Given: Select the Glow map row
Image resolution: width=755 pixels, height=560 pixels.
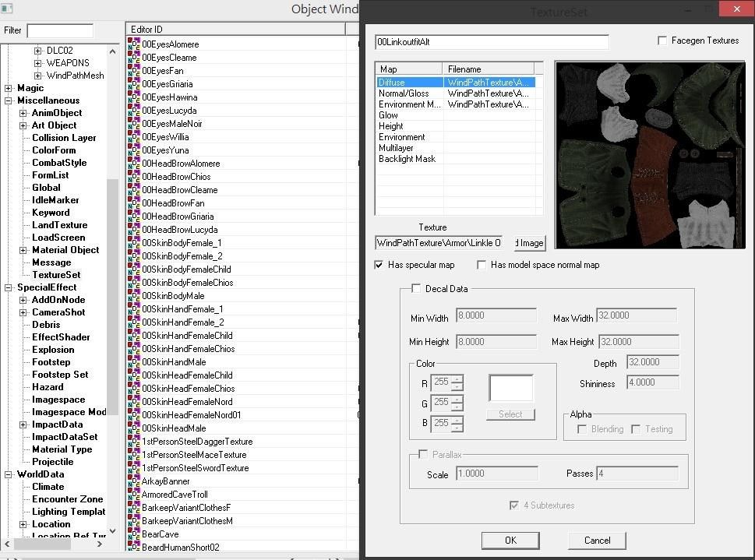Looking at the screenshot, I should coord(456,115).
